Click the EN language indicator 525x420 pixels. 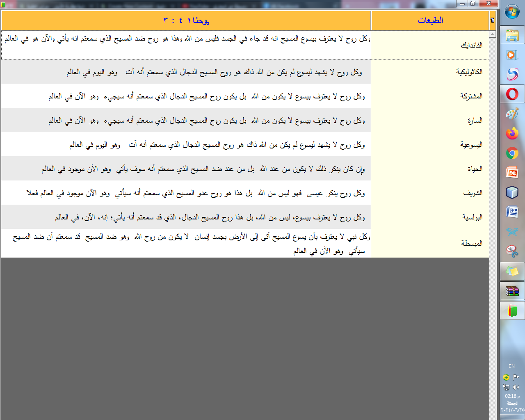511,366
